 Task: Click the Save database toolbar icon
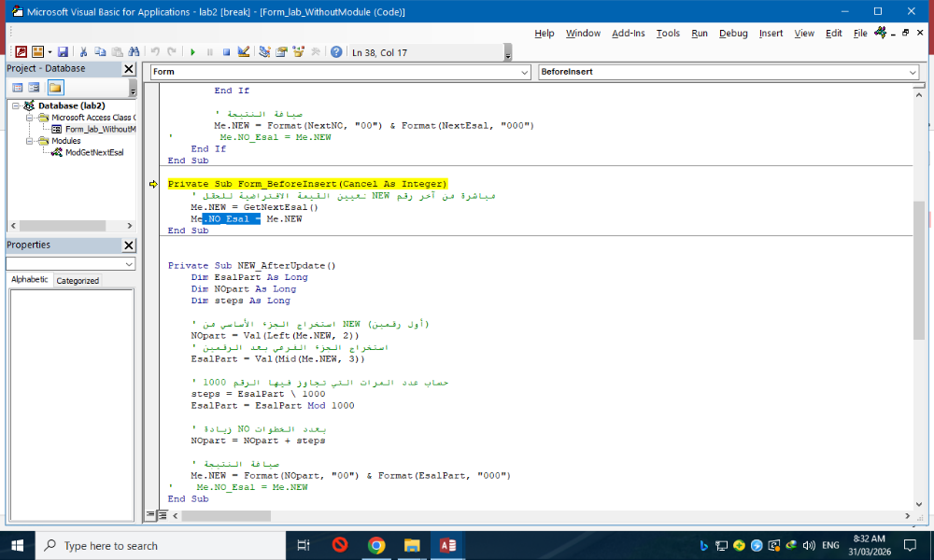pos(63,52)
